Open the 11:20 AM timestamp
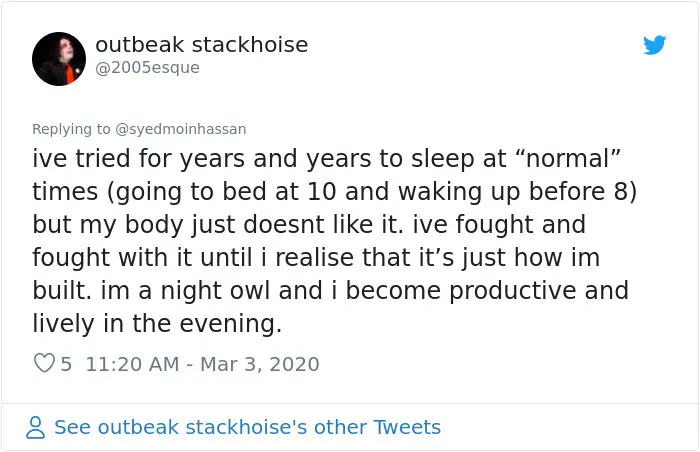 (132, 364)
